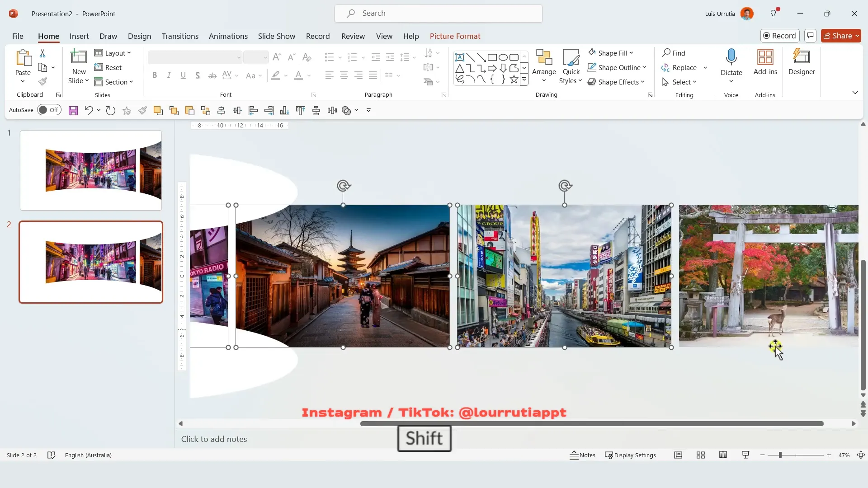868x488 pixels.
Task: Toggle Underline formatting
Action: (x=183, y=75)
